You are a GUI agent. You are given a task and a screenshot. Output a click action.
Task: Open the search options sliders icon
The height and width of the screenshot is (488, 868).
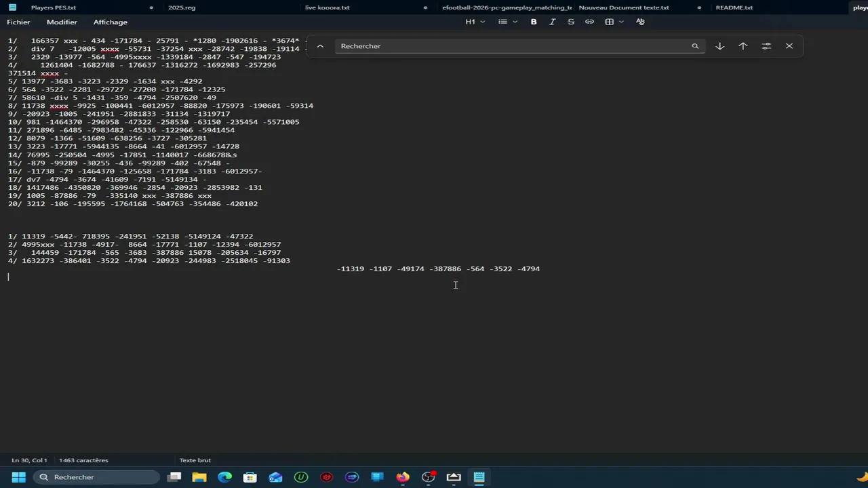click(x=766, y=46)
